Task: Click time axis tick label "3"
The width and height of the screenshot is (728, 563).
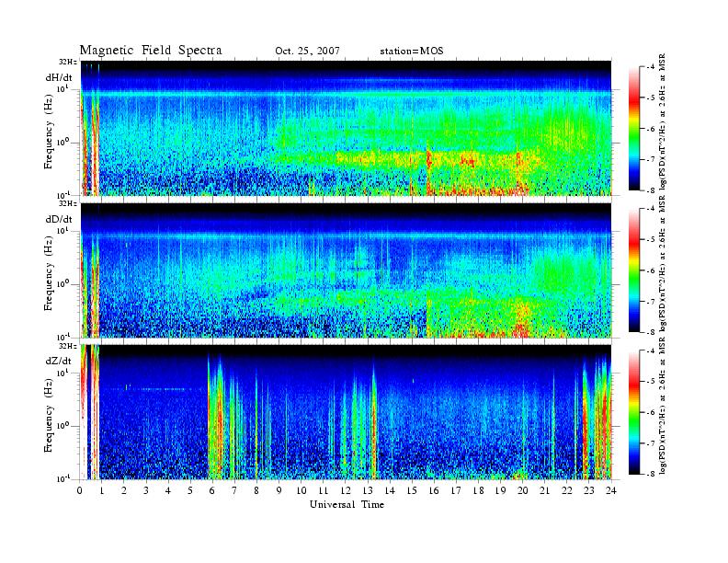Action: [146, 491]
